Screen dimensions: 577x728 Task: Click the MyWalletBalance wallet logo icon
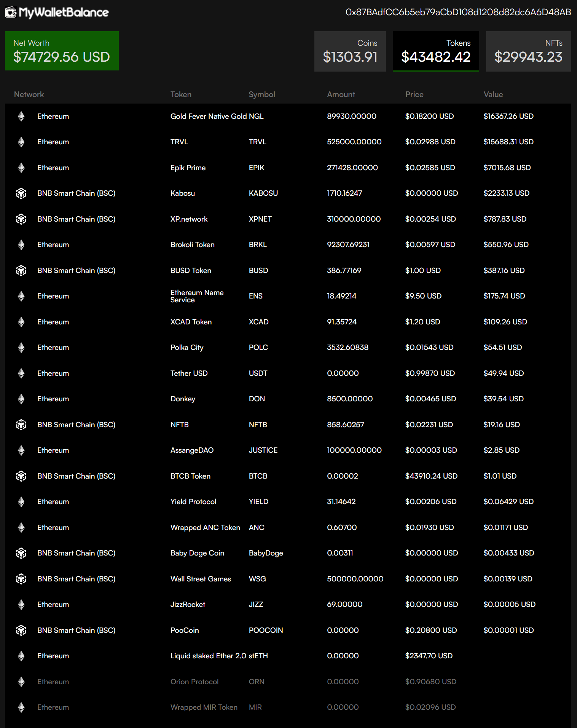click(x=11, y=12)
